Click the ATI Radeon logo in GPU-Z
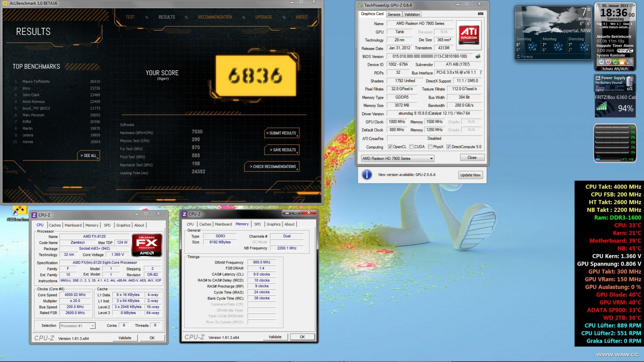The height and width of the screenshot is (362, 644). point(469,35)
